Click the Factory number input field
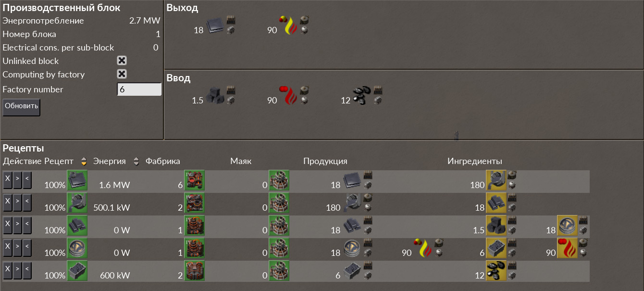Image resolution: width=644 pixels, height=291 pixels. tap(139, 89)
